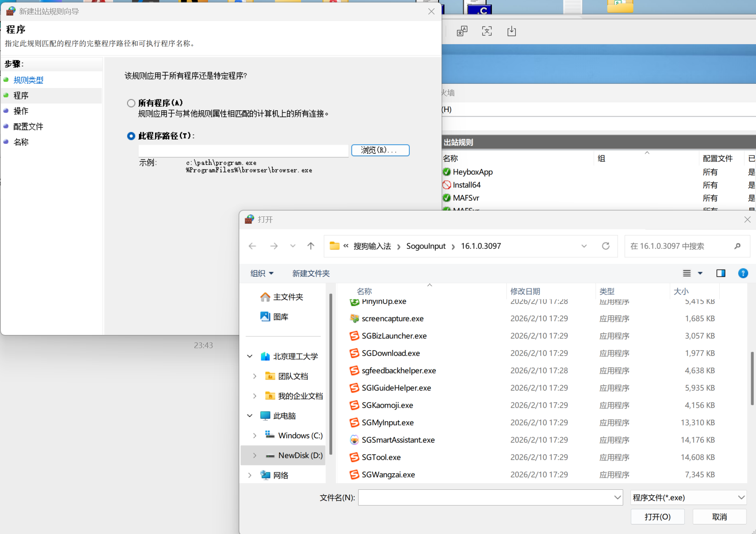Viewport: 756px width, 534px height.
Task: Click the search magnifier icon
Action: point(737,246)
